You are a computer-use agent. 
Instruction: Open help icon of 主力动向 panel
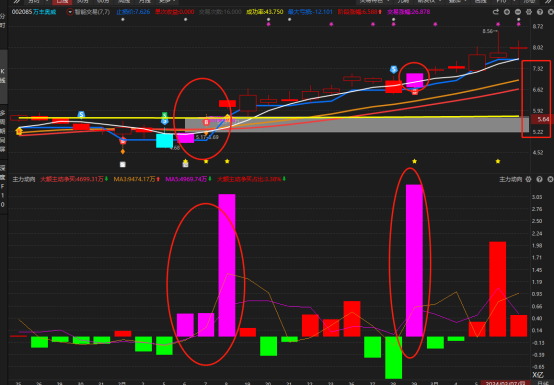pos(540,179)
